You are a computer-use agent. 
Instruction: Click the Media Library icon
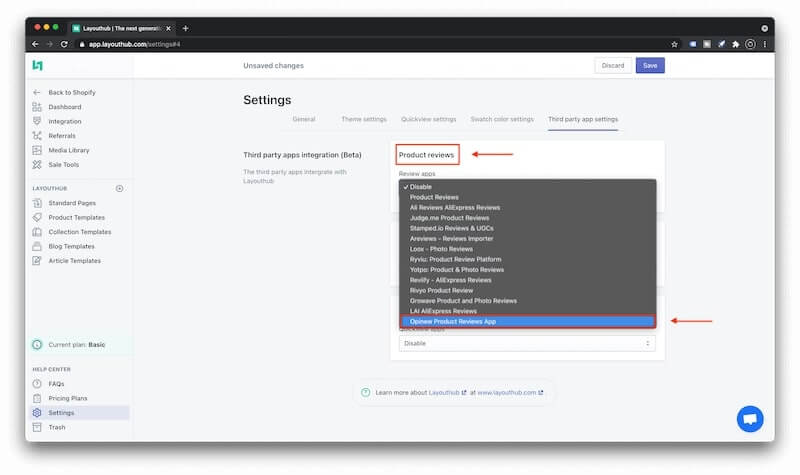coord(37,150)
